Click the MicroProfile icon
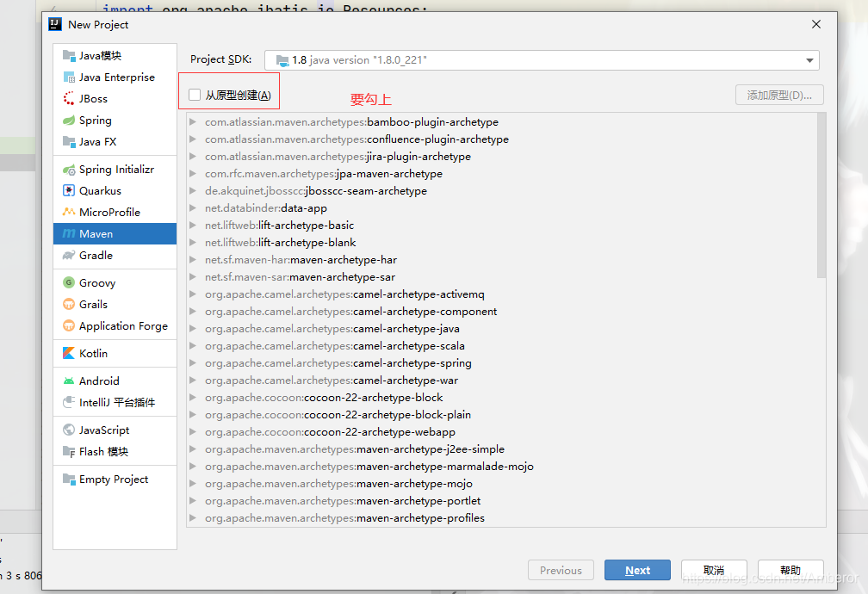This screenshot has height=594, width=868. coord(69,212)
